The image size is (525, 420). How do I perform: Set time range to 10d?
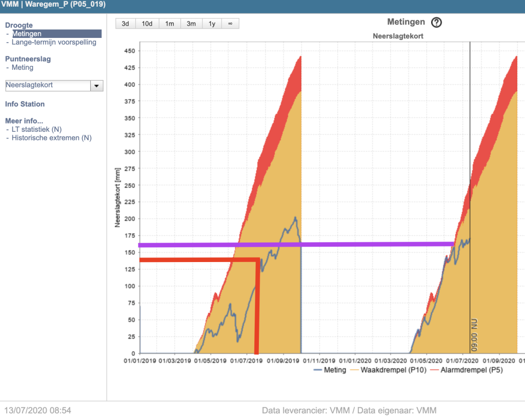[x=147, y=24]
